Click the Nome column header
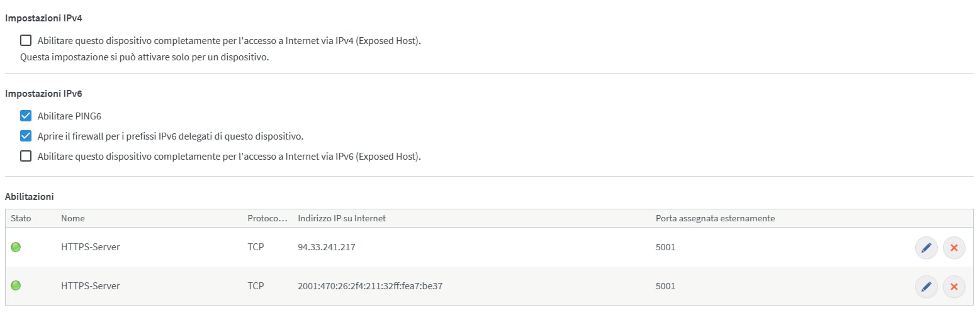Image resolution: width=980 pixels, height=315 pixels. coord(73,218)
